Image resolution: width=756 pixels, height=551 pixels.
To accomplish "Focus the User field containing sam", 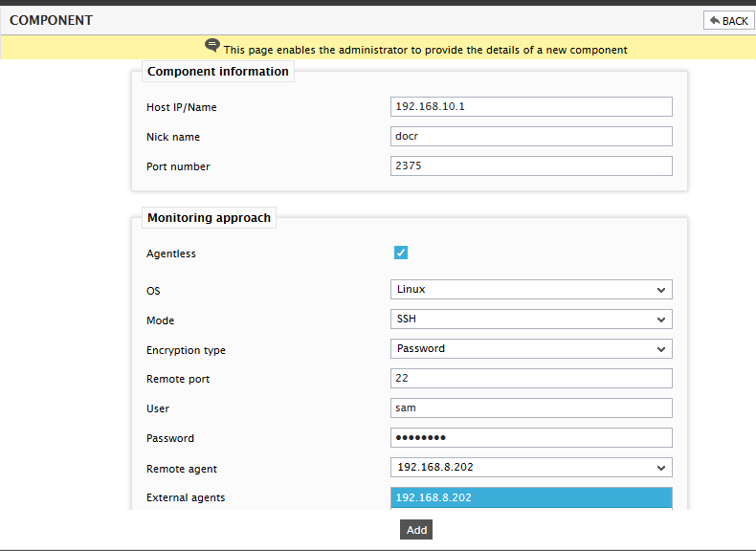I will point(531,408).
